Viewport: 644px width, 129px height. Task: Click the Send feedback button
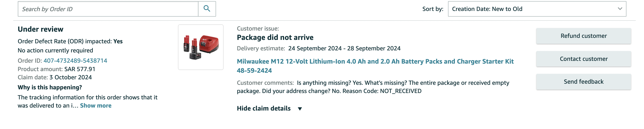583,82
